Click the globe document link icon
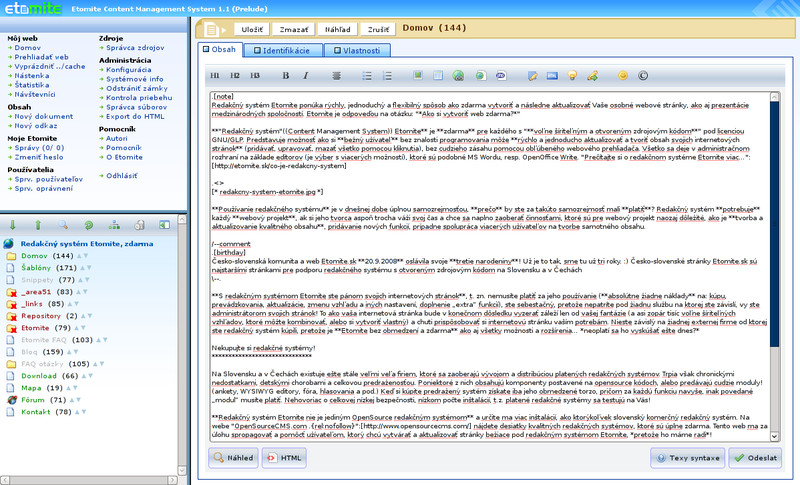 (x=480, y=75)
